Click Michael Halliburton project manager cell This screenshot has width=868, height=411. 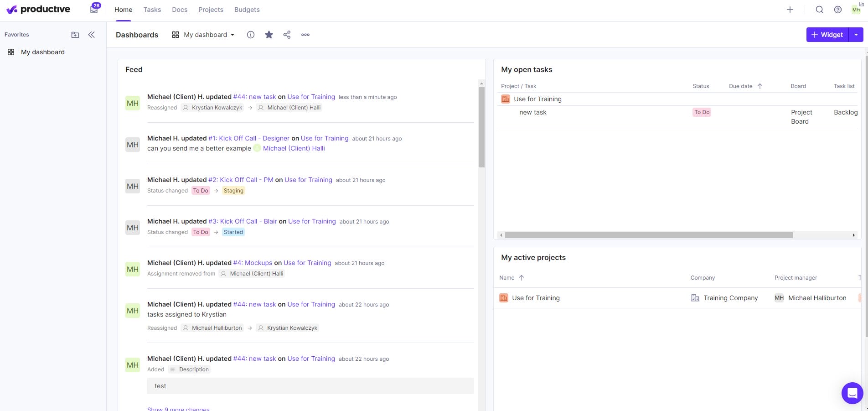coord(811,298)
